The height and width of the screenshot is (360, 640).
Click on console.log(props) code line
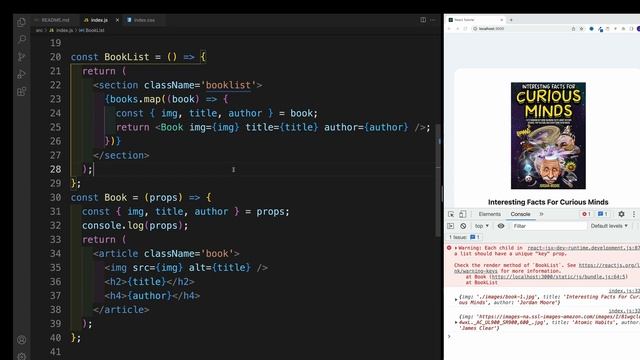(x=135, y=225)
